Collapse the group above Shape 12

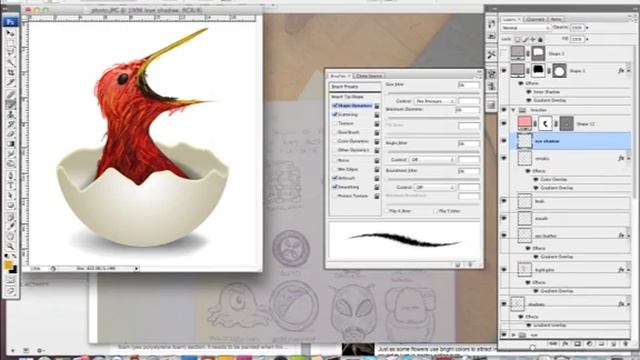pos(513,110)
